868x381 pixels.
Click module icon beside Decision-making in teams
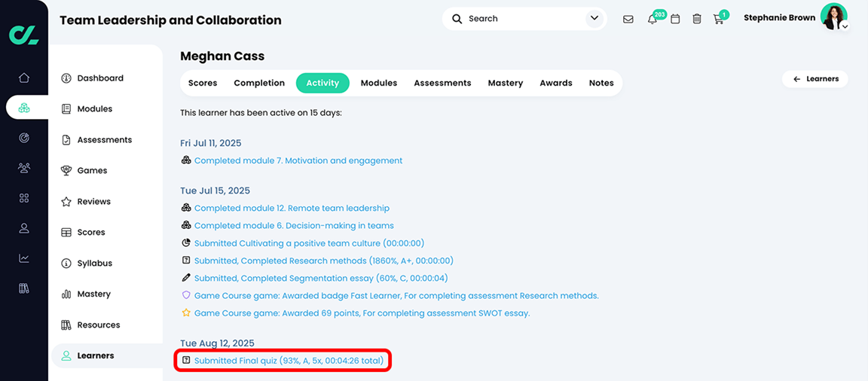tap(186, 226)
